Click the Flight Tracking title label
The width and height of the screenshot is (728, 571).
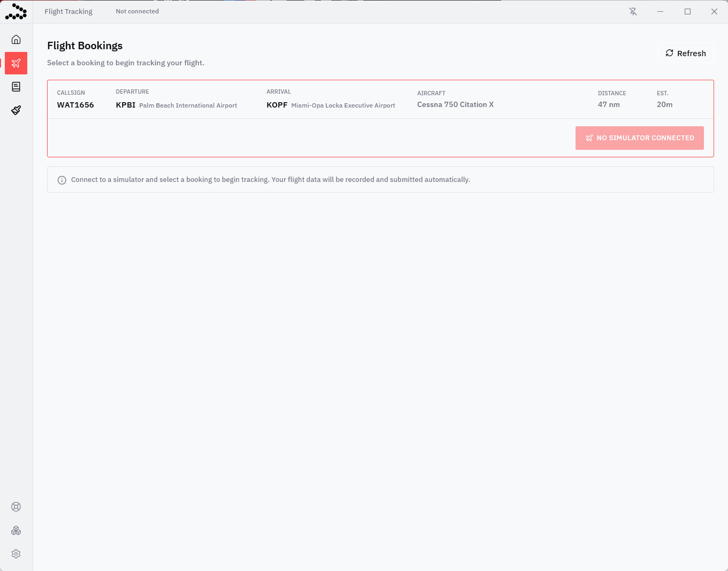click(68, 11)
